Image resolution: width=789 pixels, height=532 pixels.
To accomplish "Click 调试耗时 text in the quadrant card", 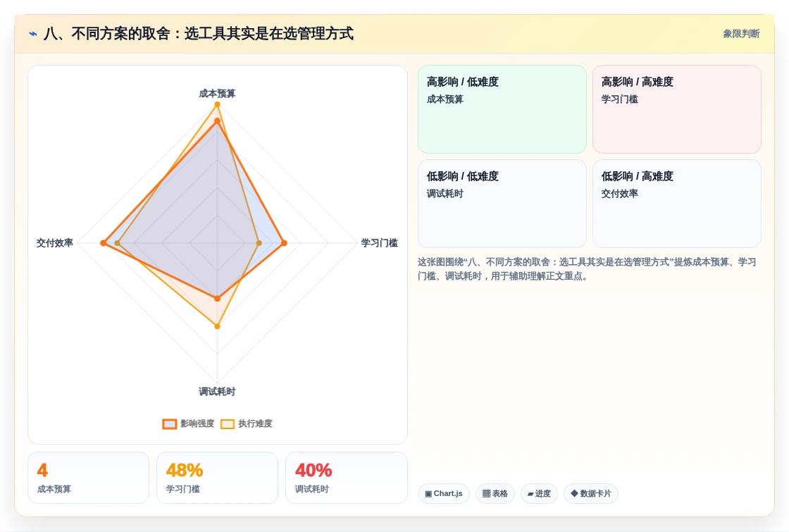I will (445, 194).
